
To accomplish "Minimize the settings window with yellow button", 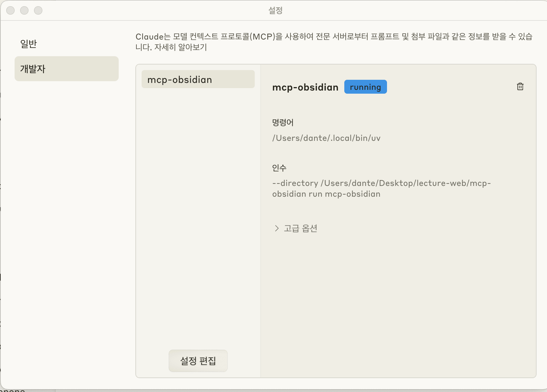I will [x=24, y=10].
